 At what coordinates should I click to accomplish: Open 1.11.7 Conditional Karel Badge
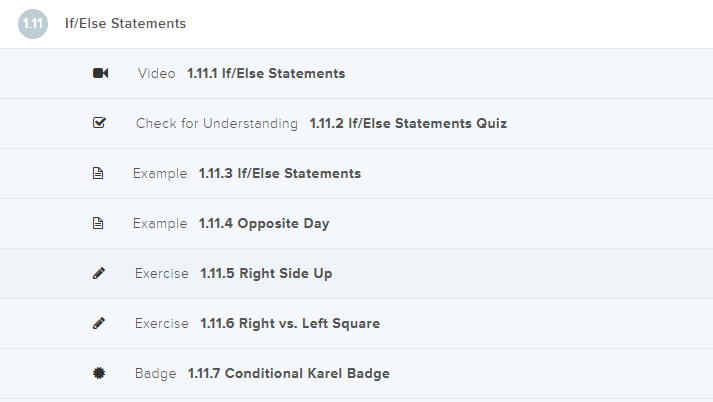tap(289, 374)
